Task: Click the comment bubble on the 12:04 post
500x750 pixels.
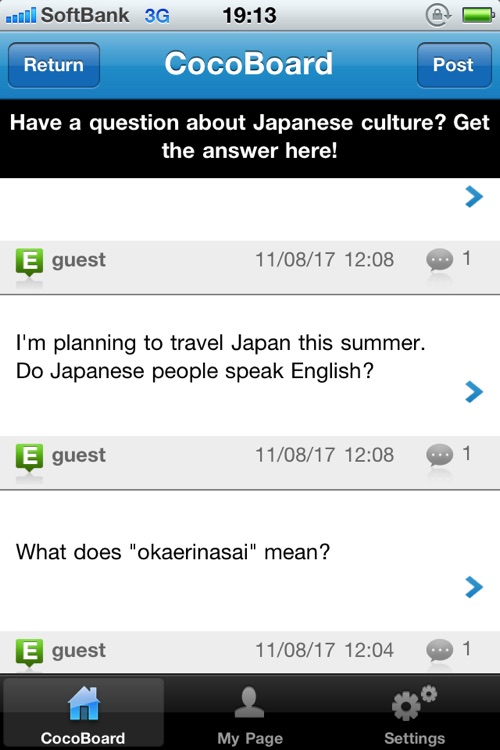Action: [439, 651]
